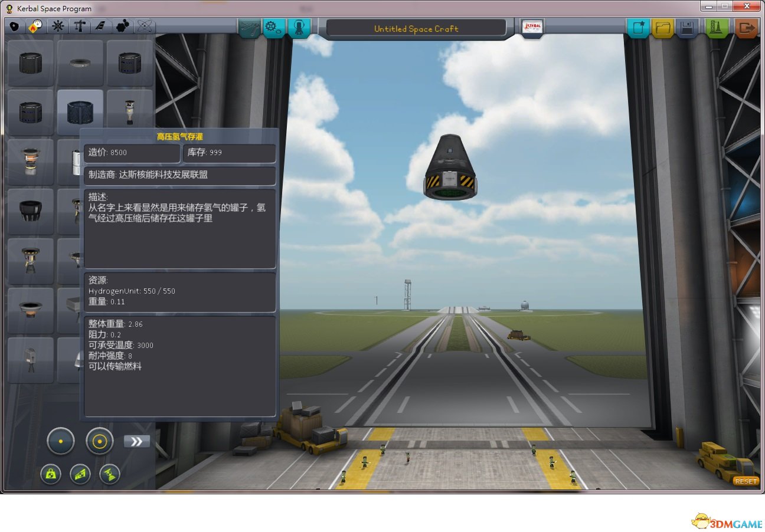Launch the craft with green button
The width and height of the screenshot is (765, 532).
[717, 28]
